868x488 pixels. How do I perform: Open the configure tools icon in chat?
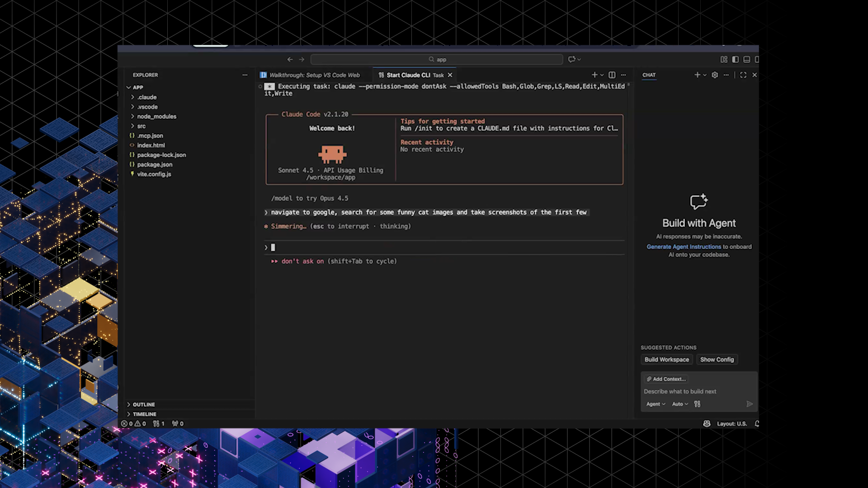[697, 404]
